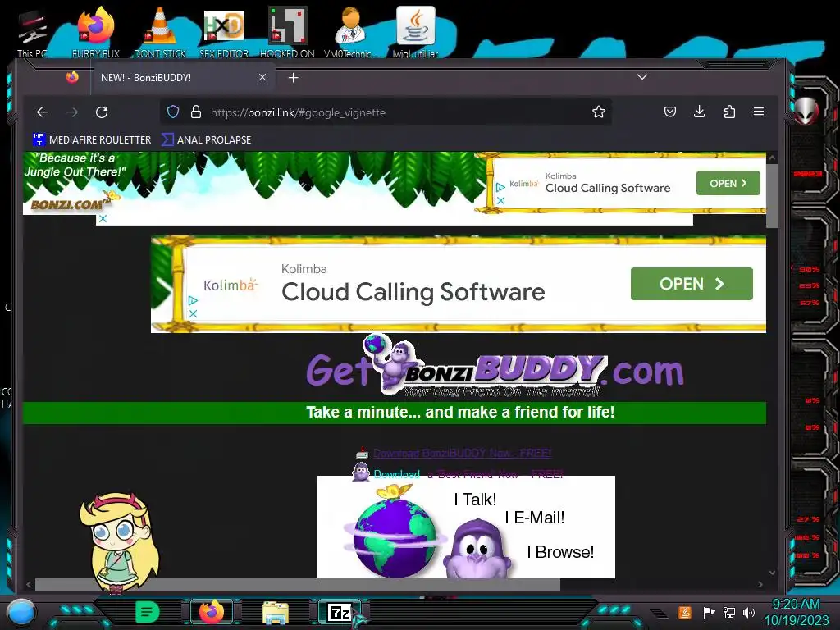Click the green Take a minute banner

point(395,413)
